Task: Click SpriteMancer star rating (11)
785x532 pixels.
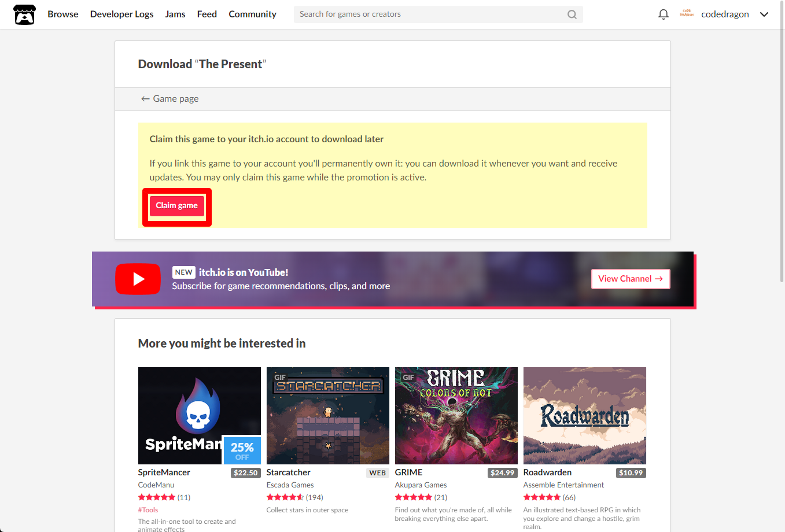Action: click(164, 497)
